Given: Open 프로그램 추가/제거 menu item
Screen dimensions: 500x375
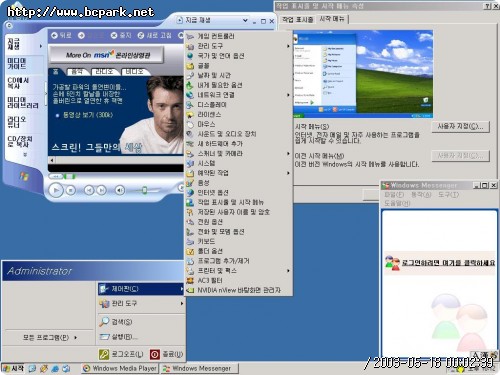Looking at the screenshot, I should (x=239, y=261).
